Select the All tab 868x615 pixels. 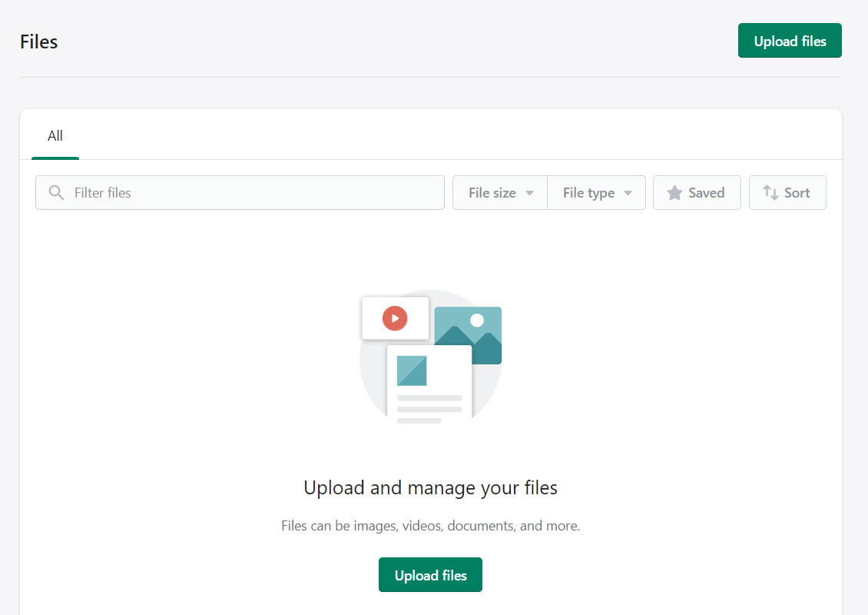point(55,136)
